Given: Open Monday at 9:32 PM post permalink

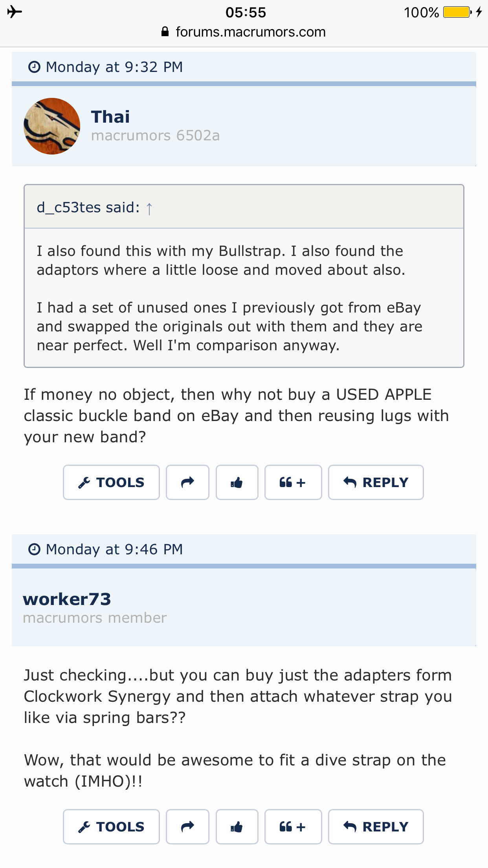Looking at the screenshot, I should (114, 67).
